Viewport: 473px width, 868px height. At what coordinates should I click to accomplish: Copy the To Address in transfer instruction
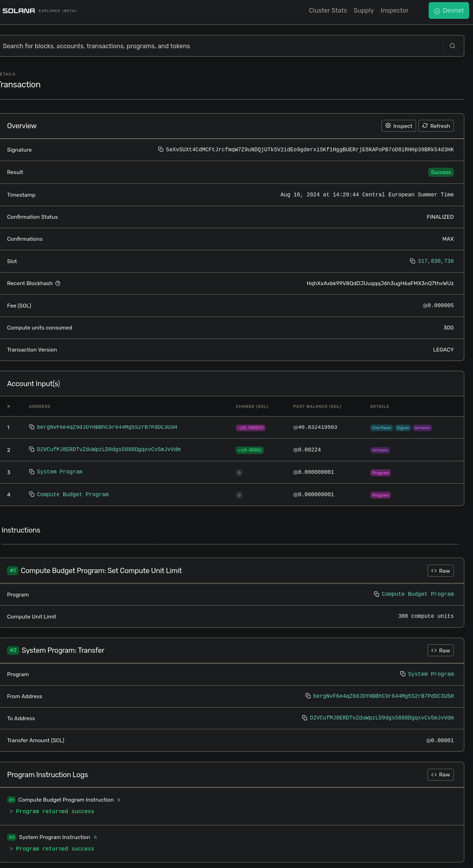pyautogui.click(x=305, y=718)
